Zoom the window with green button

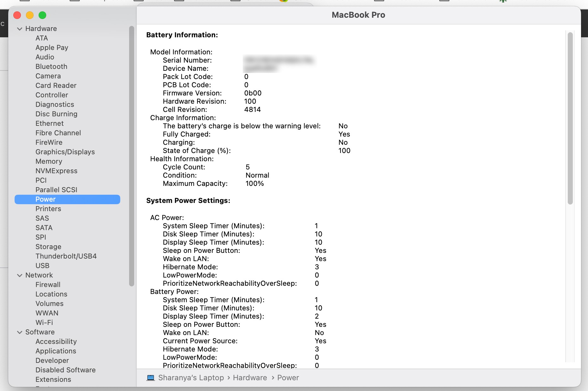(42, 15)
